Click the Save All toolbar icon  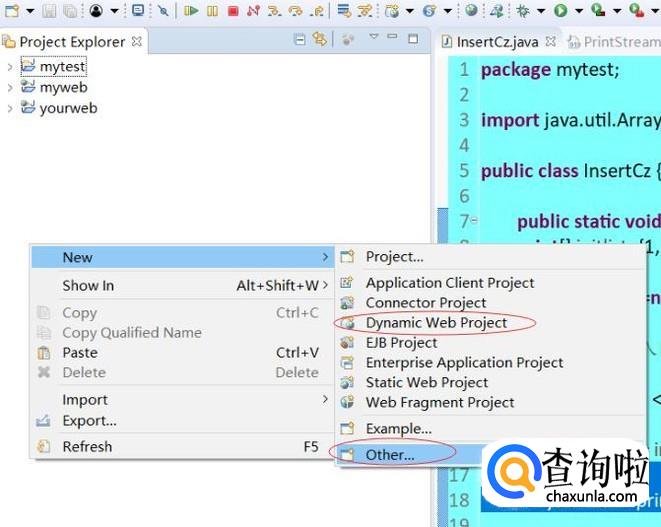coord(70,11)
